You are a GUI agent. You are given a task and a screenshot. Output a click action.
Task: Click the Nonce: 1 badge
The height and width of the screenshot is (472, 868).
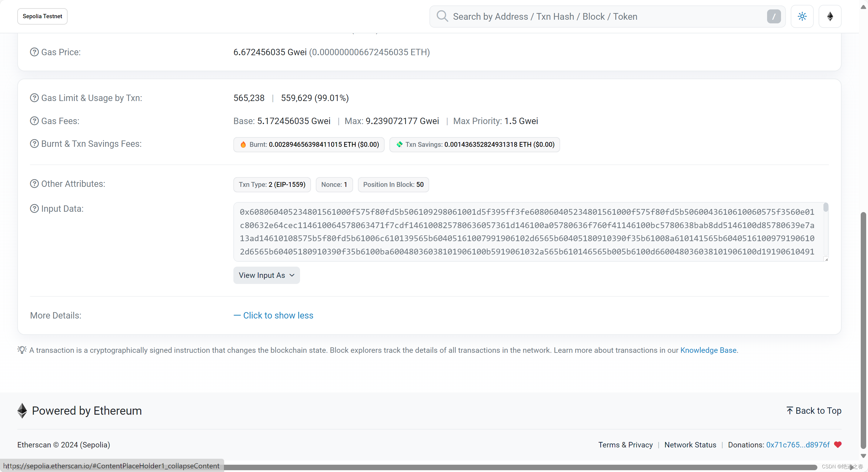click(334, 184)
